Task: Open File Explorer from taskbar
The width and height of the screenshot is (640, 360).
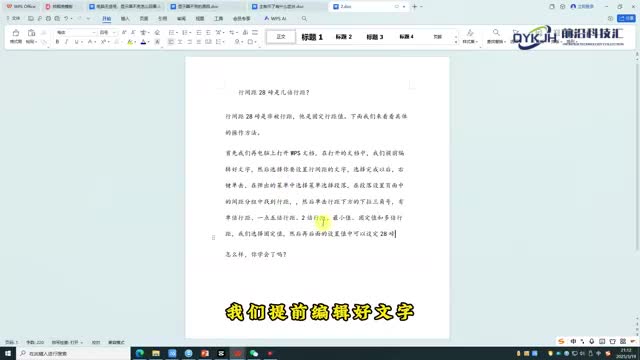Action: (x=156, y=353)
